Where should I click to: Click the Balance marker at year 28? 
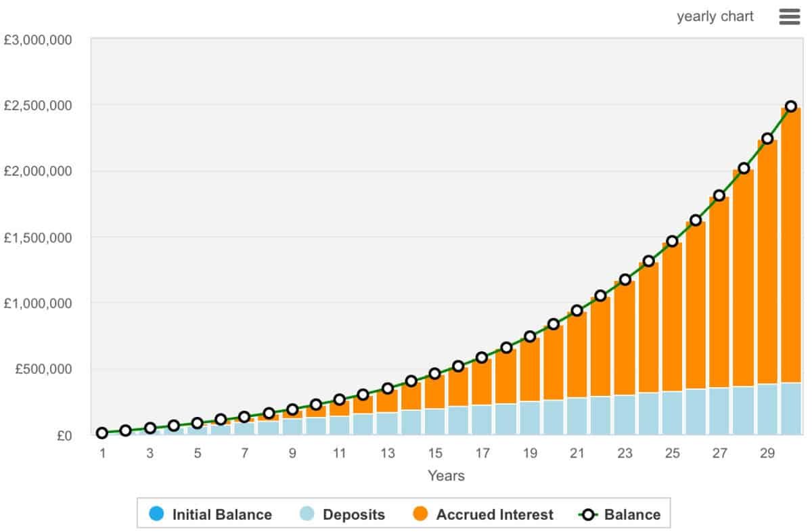click(x=744, y=169)
